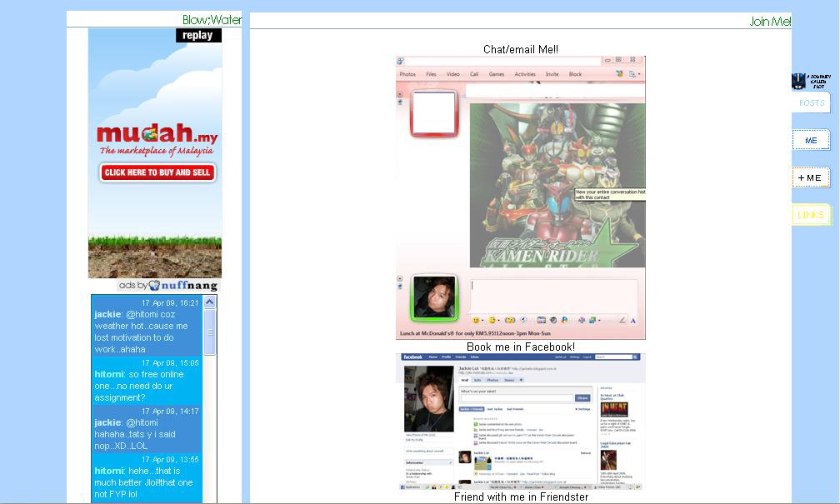Click the messenger title bar icon
The width and height of the screenshot is (840, 504).
400,61
